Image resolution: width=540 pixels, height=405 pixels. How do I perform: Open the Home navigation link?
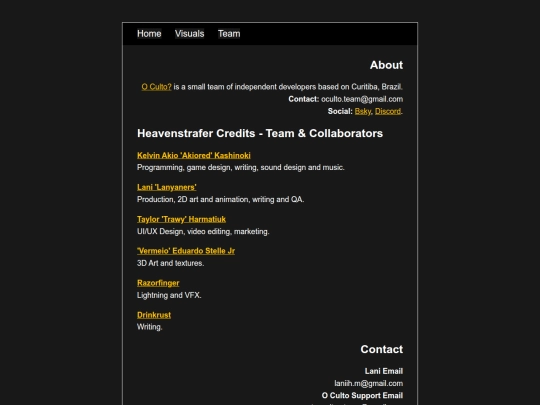coord(149,34)
